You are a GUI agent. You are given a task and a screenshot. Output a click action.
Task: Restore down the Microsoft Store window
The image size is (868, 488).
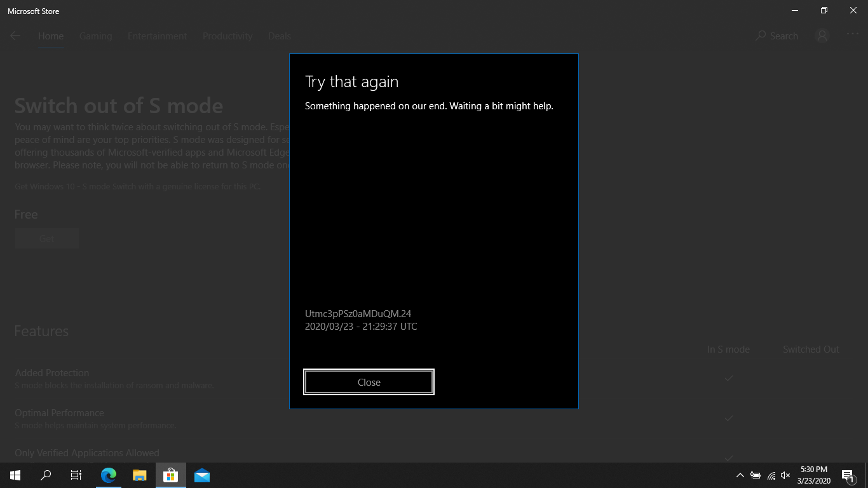pyautogui.click(x=824, y=11)
